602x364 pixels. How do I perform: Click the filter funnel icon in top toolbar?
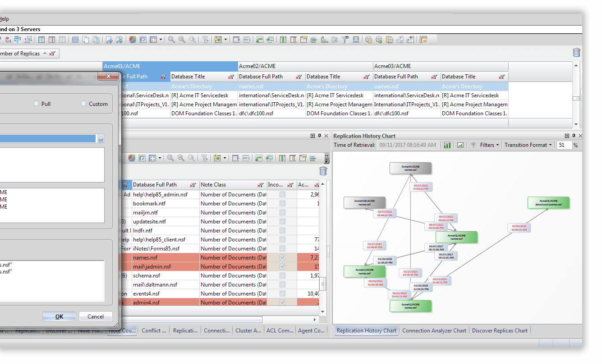(x=205, y=39)
